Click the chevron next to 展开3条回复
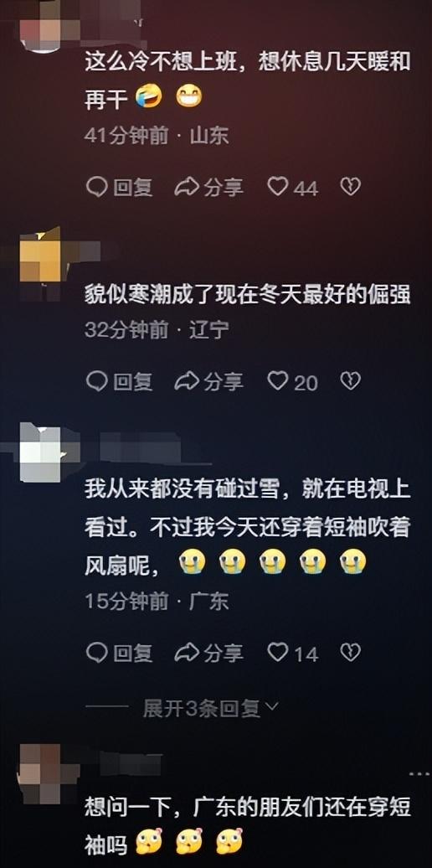This screenshot has width=432, height=868. click(272, 707)
